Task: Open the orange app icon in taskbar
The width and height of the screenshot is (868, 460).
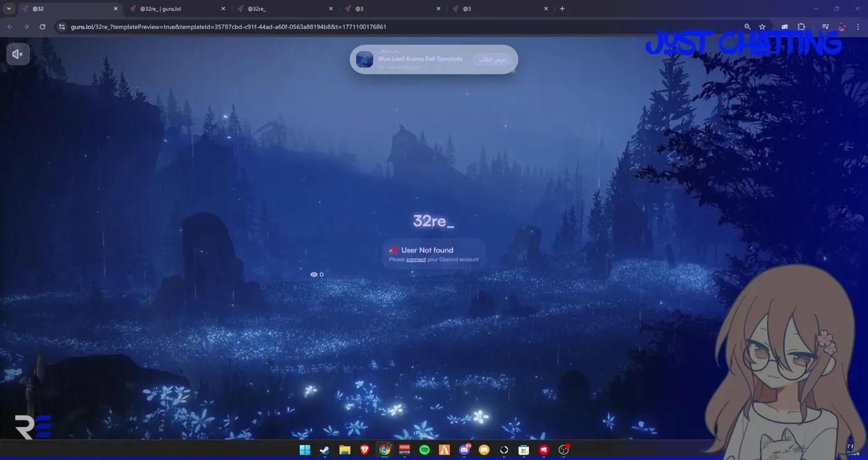Action: tap(444, 450)
